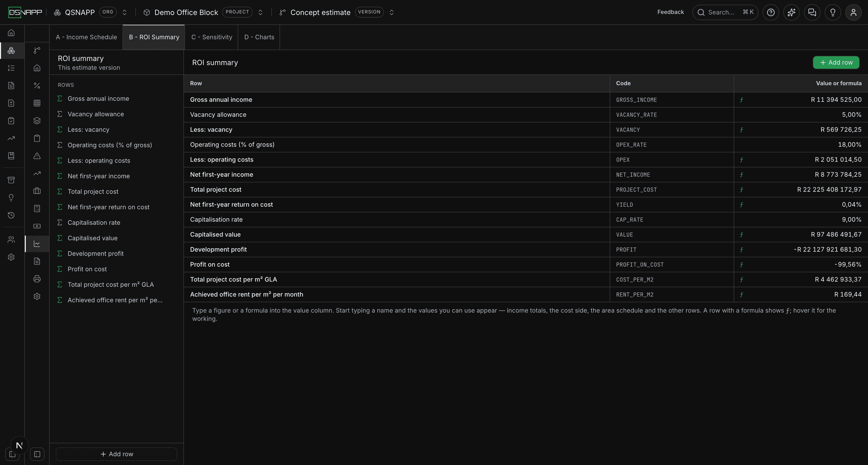Open the clipboard check icon in the main sidebar
868x465 pixels.
click(11, 121)
